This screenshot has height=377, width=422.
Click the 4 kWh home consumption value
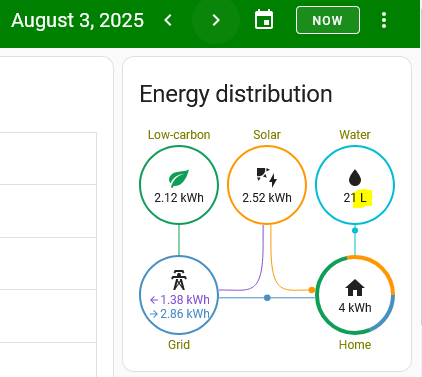coord(355,307)
